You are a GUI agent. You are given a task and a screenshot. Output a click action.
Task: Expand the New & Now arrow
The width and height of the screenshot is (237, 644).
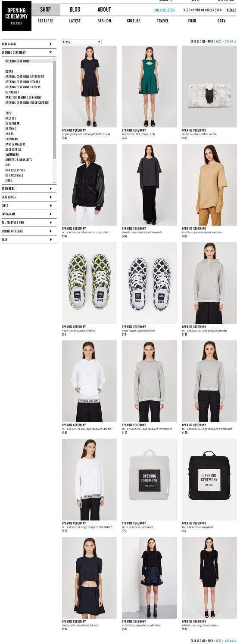tap(51, 44)
